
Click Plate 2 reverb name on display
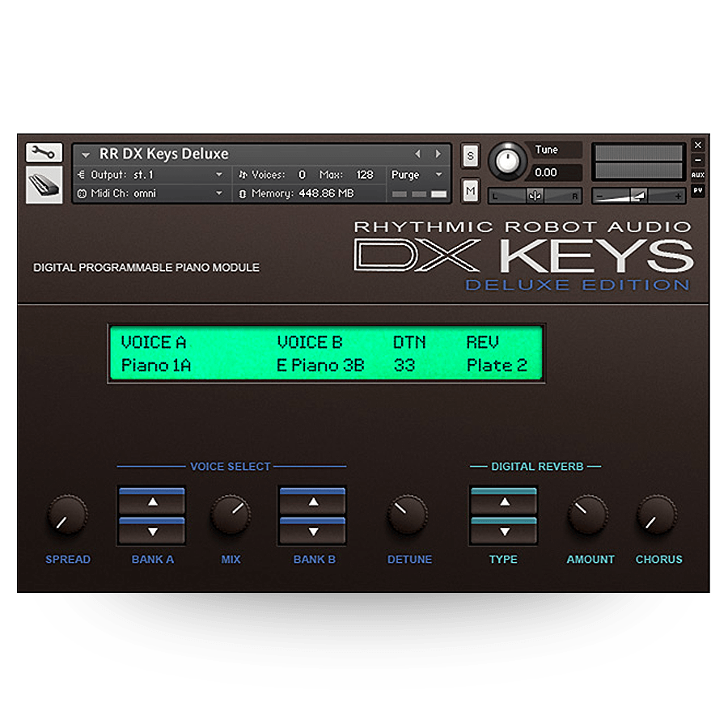pyautogui.click(x=497, y=366)
